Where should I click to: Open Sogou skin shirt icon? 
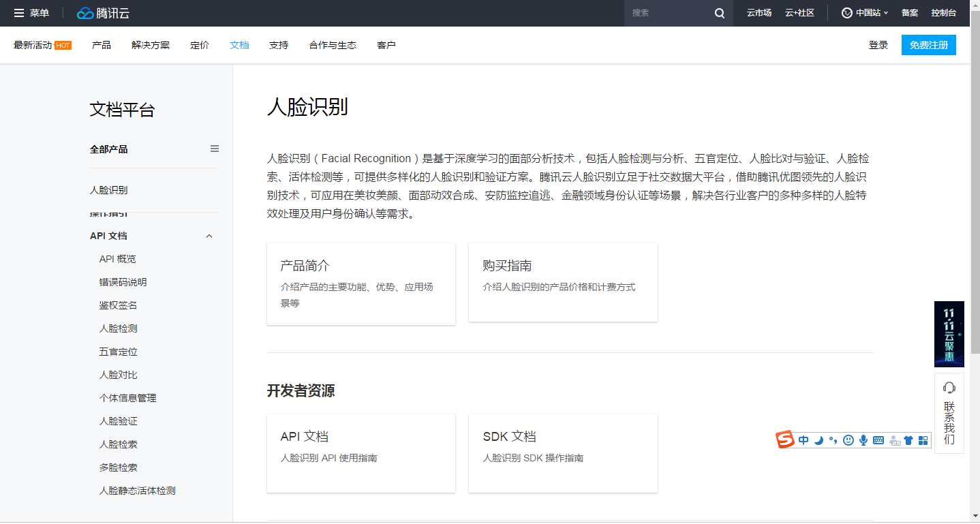pyautogui.click(x=908, y=440)
